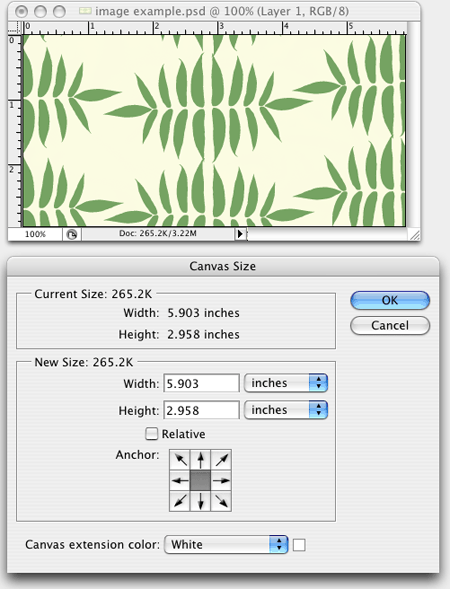The width and height of the screenshot is (450, 589).
Task: Open the Height units dropdown
Action: coord(286,410)
